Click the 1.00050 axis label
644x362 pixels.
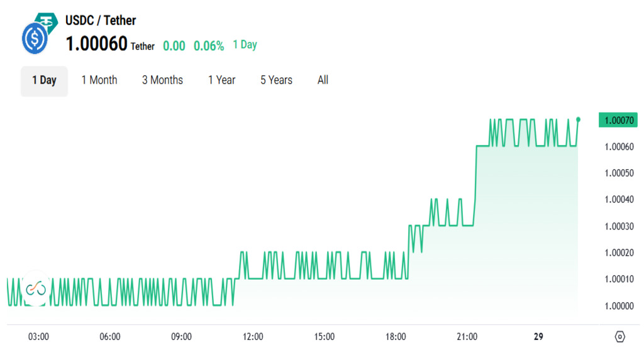[x=619, y=173]
